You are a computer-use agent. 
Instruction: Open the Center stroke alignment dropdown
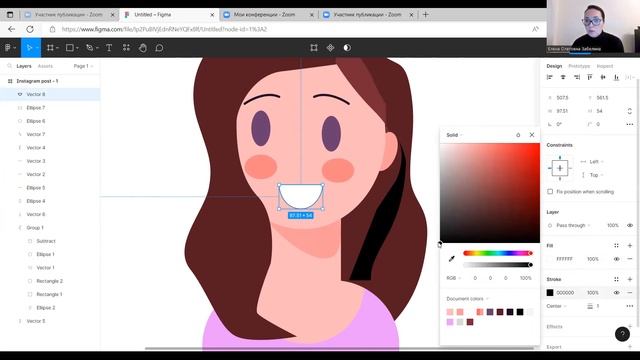click(x=556, y=306)
